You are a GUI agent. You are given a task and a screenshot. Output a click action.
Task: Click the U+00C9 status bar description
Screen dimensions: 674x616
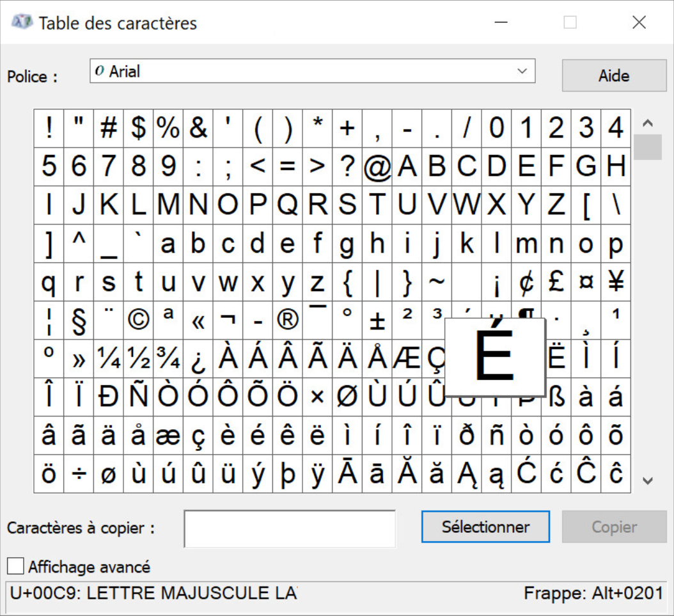click(153, 593)
